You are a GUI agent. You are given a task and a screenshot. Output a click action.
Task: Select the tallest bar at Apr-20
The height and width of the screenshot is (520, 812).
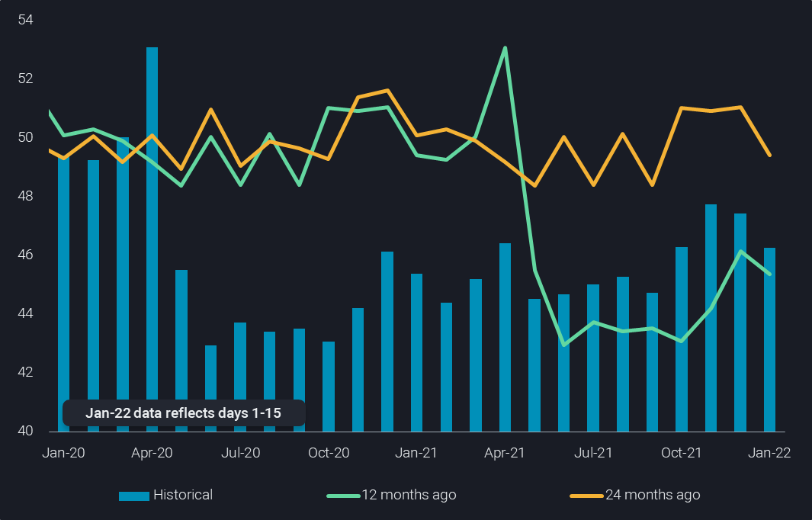click(152, 239)
